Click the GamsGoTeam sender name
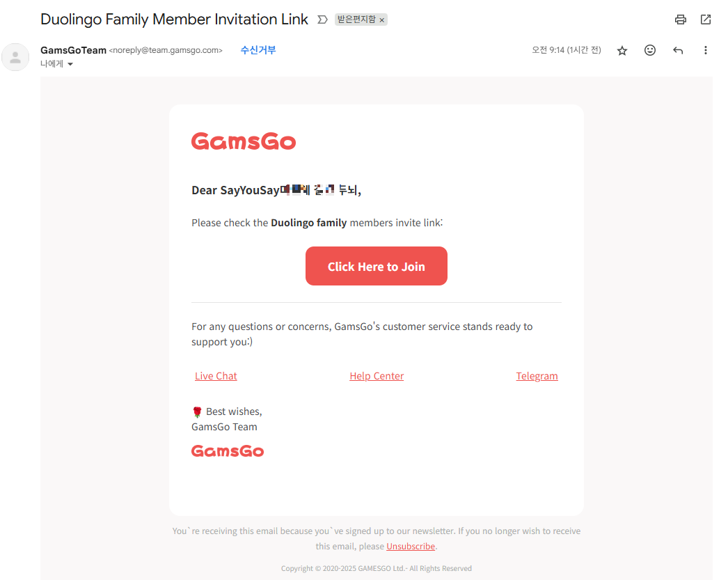Image resolution: width=728 pixels, height=580 pixels. (73, 50)
